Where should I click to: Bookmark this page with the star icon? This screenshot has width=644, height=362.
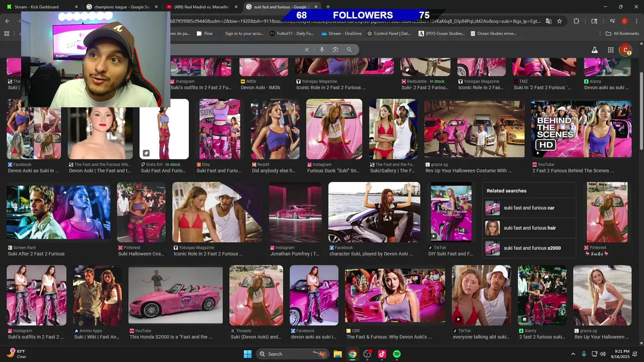559,21
